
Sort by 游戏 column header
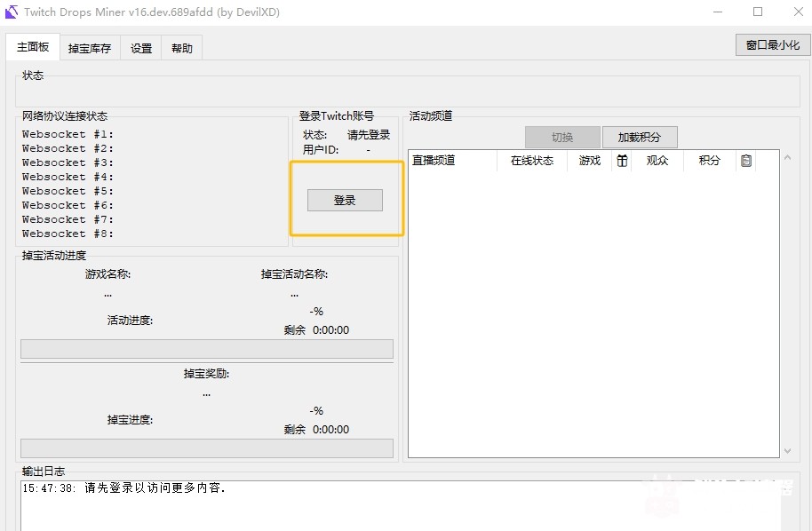[589, 161]
